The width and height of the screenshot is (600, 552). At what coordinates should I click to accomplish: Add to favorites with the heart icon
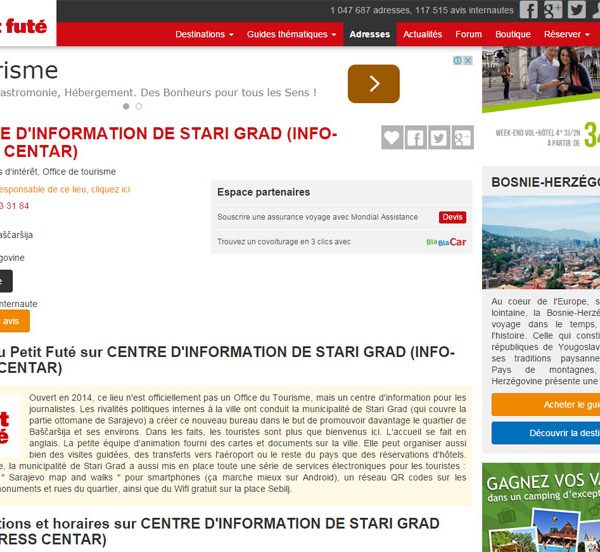coord(392,137)
